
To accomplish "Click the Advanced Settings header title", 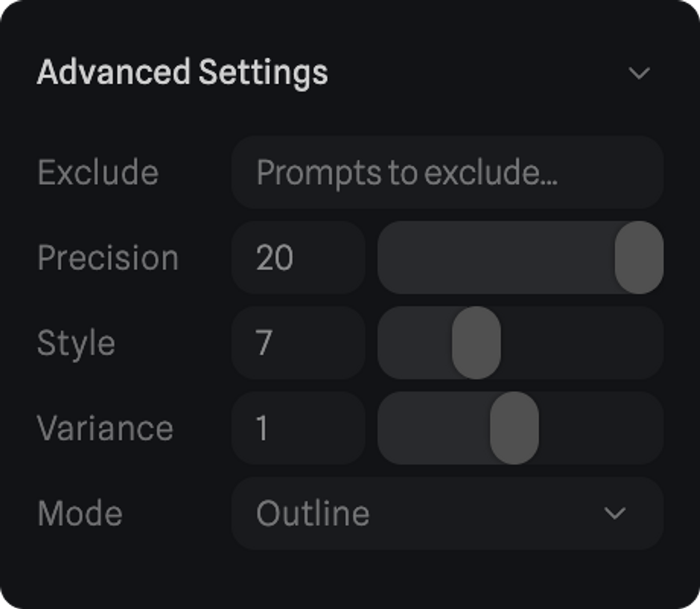I will pos(182,72).
